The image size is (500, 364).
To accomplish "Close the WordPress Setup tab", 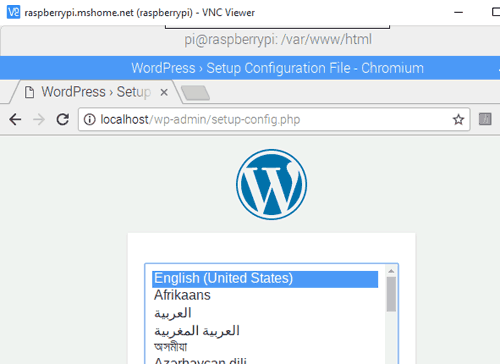I will point(164,92).
